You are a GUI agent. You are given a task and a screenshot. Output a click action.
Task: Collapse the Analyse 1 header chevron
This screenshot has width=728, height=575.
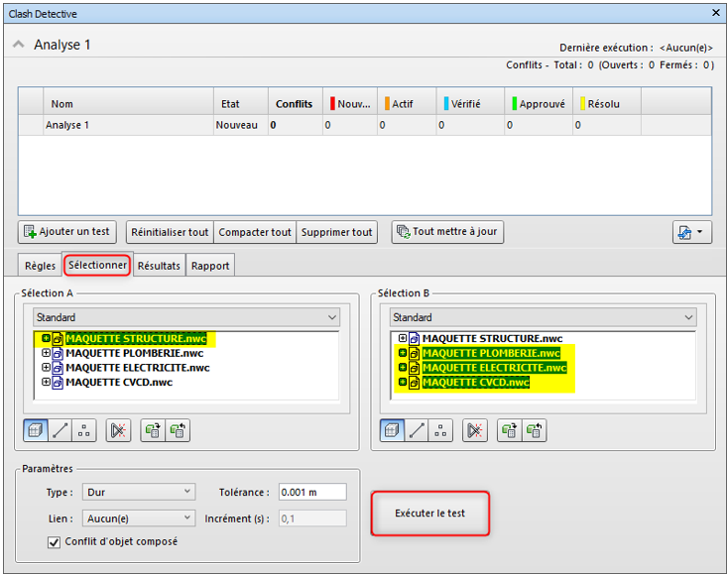19,46
